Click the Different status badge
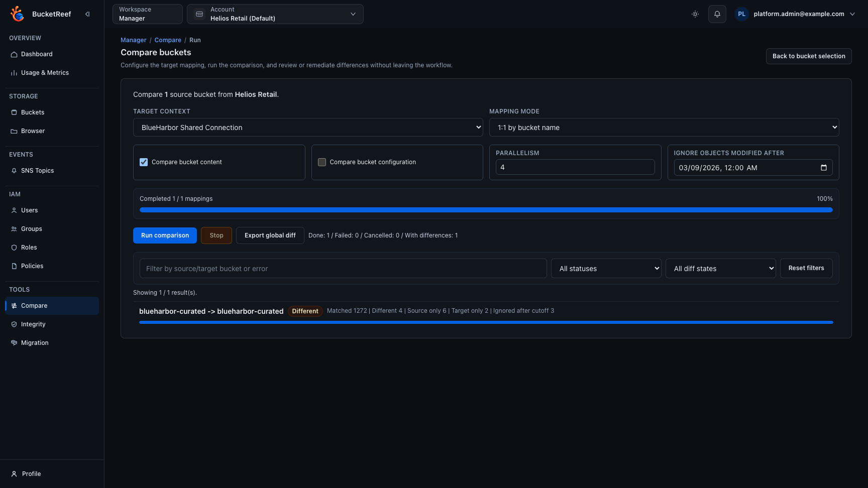Viewport: 868px width, 488px height. pyautogui.click(x=305, y=311)
